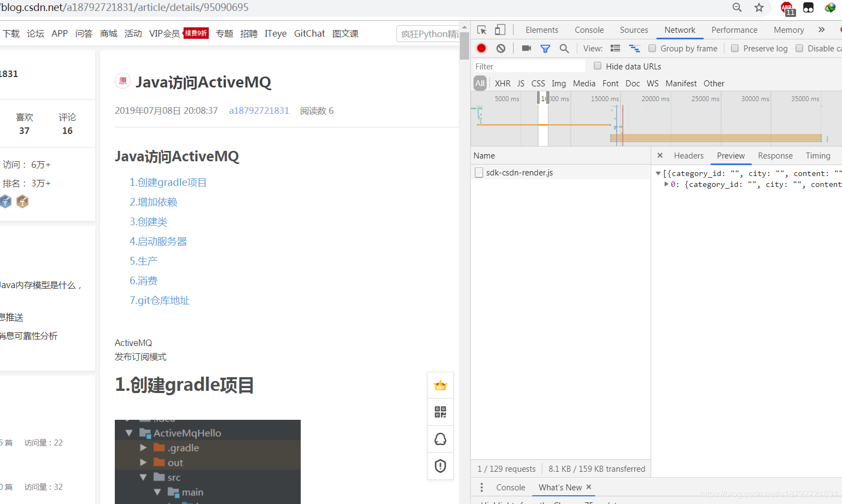The image size is (842, 504).
Task: Open the Performance tab
Action: [734, 30]
